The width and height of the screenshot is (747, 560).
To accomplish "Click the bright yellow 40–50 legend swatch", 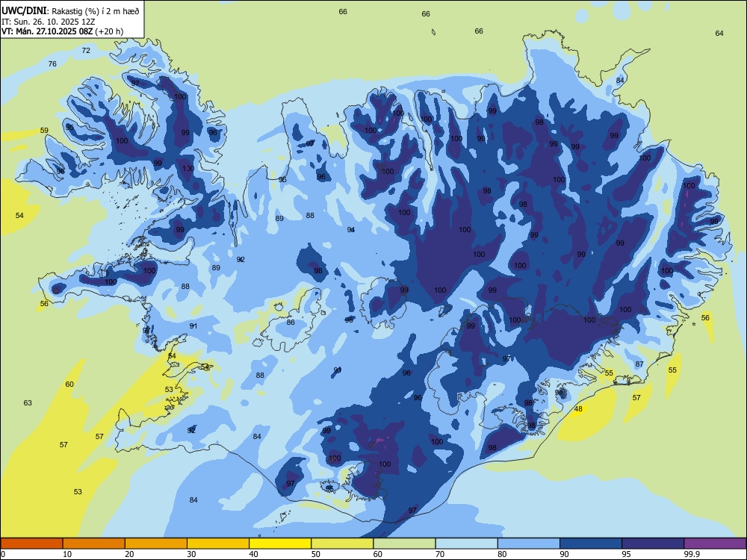I will (280, 544).
